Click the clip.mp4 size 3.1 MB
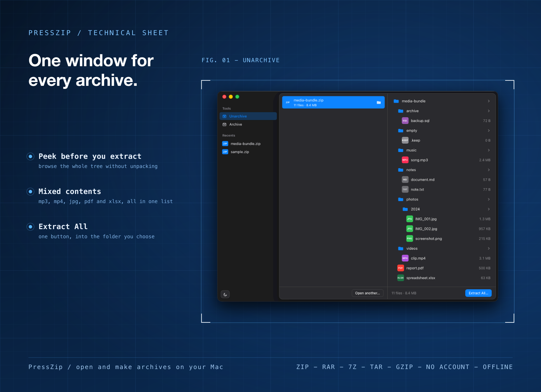541x392 pixels. point(485,258)
